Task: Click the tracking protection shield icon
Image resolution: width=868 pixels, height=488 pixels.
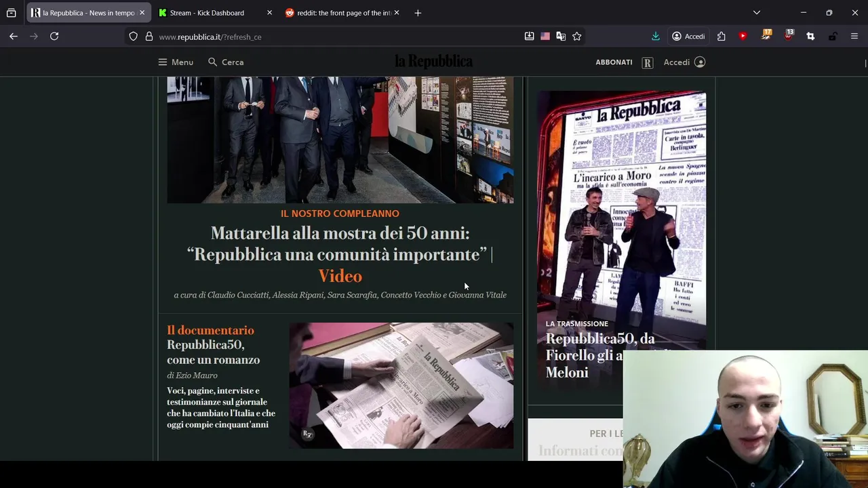Action: click(134, 37)
